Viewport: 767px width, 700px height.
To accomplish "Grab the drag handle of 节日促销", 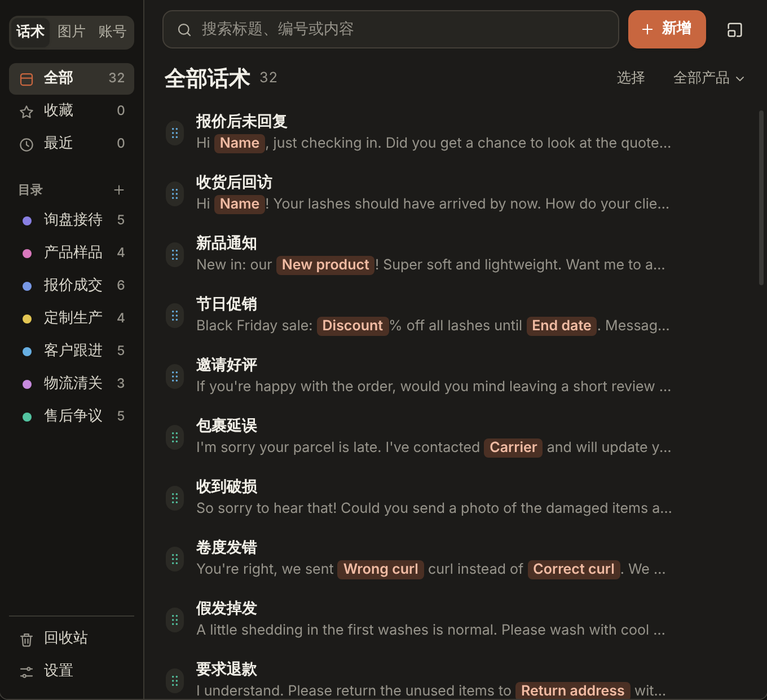I will coord(175,316).
